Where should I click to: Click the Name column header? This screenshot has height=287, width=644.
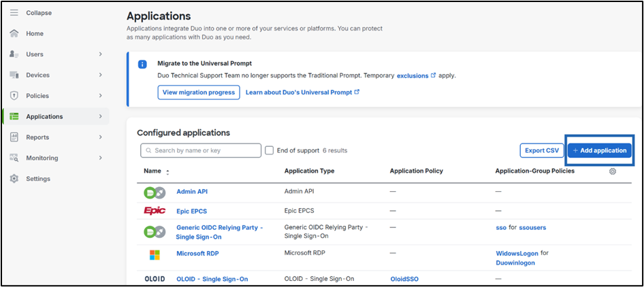pyautogui.click(x=152, y=171)
